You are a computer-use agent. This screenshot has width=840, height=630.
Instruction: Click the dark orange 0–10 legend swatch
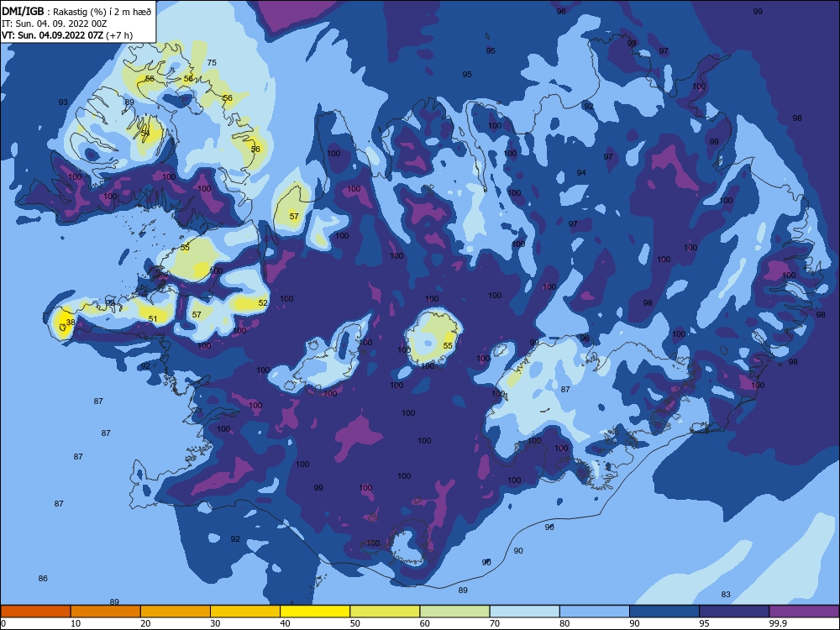tap(35, 612)
